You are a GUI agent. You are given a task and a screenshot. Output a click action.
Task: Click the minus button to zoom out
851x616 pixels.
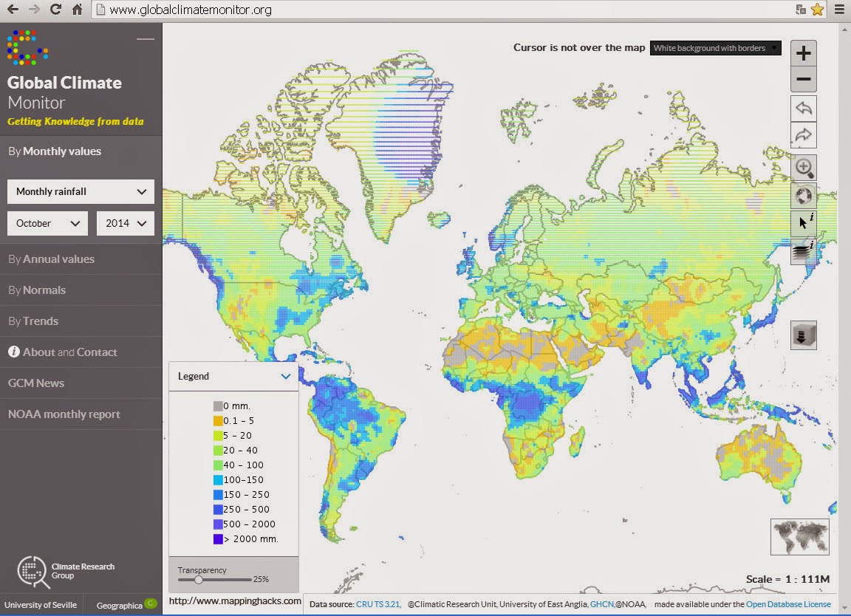pyautogui.click(x=803, y=79)
